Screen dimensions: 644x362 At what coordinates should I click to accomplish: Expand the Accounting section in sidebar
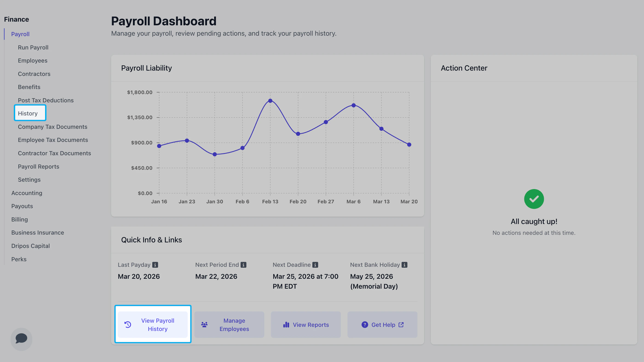click(x=27, y=193)
